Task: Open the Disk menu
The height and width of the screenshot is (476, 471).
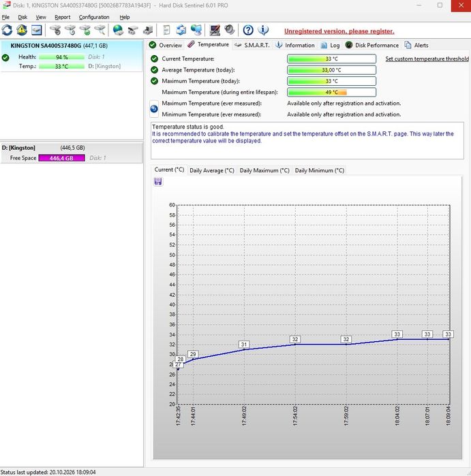Action: 22,17
